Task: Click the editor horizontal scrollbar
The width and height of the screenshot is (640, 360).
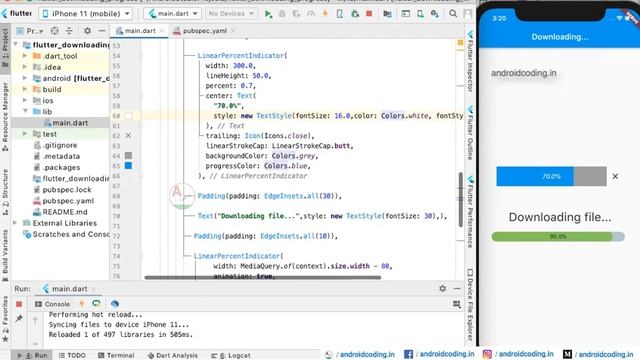Action: coord(262,278)
